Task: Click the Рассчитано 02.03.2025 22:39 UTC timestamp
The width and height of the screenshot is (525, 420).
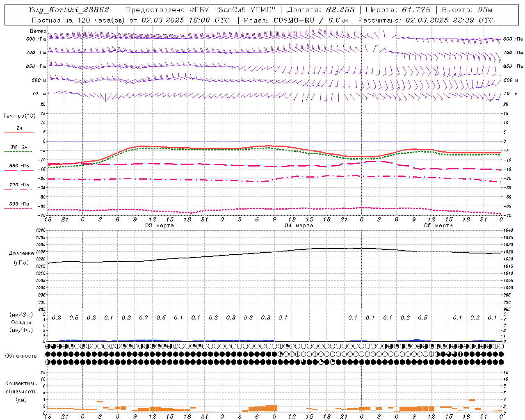Action: point(426,20)
